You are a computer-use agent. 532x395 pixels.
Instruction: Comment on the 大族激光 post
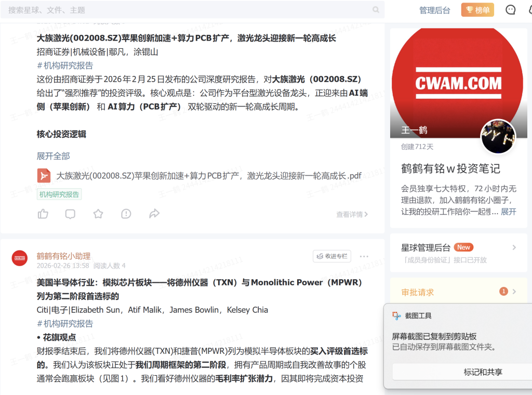click(70, 214)
